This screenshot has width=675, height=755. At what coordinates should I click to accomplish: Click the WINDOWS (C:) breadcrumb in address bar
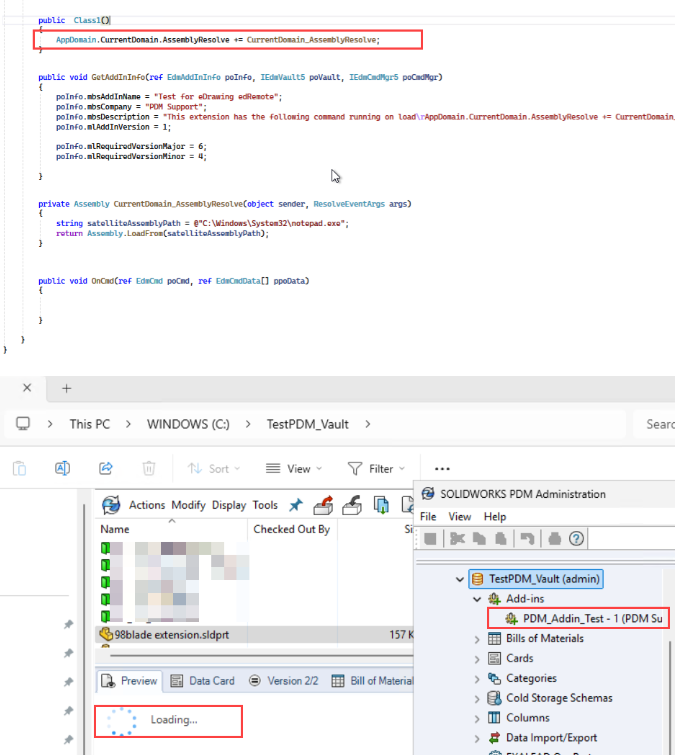coord(188,424)
